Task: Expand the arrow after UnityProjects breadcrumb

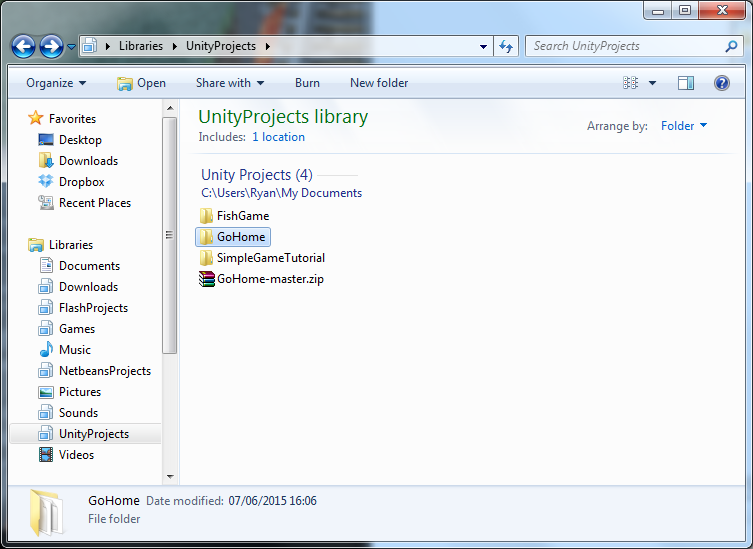Action: [x=267, y=46]
